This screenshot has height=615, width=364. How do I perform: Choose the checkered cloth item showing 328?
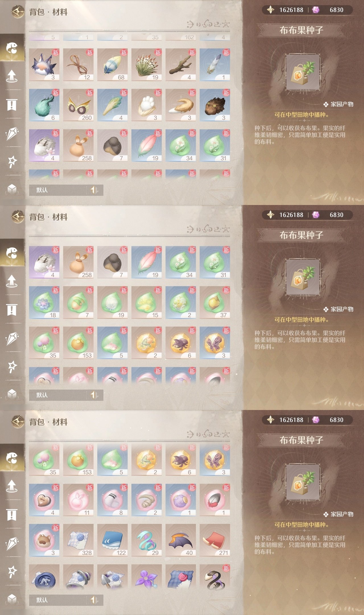coord(78,540)
